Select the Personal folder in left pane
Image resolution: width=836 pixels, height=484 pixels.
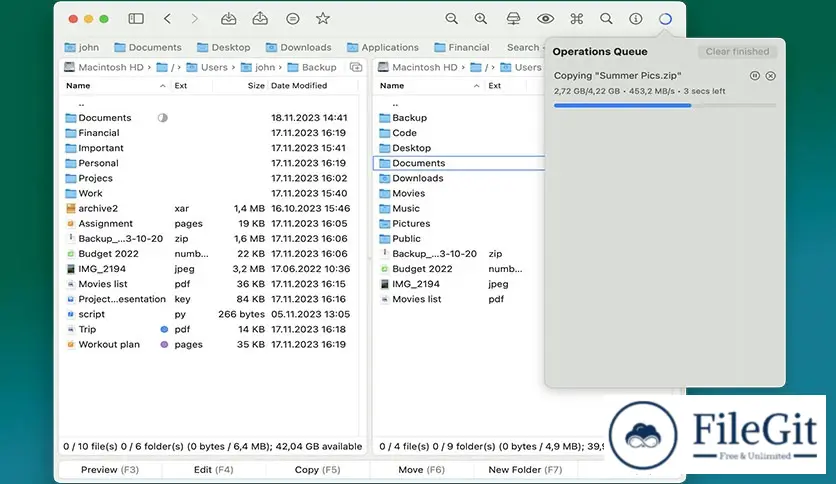click(208, 163)
